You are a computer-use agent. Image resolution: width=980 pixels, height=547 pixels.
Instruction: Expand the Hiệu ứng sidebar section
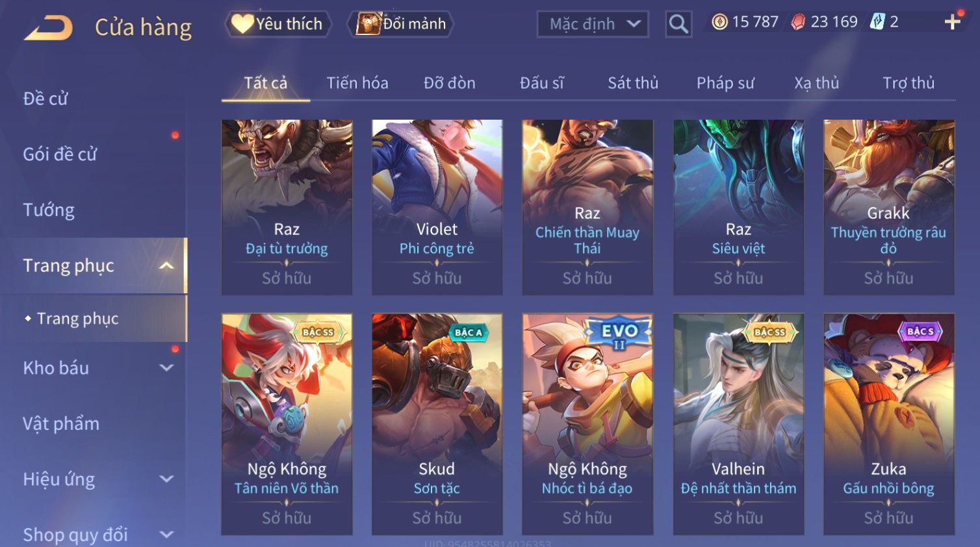click(166, 479)
